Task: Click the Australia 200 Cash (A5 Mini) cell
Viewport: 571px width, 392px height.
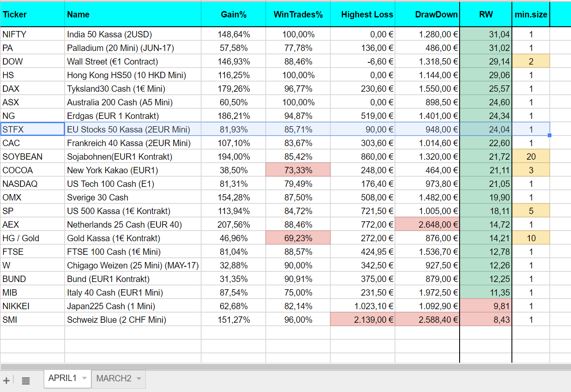Action: click(x=133, y=102)
